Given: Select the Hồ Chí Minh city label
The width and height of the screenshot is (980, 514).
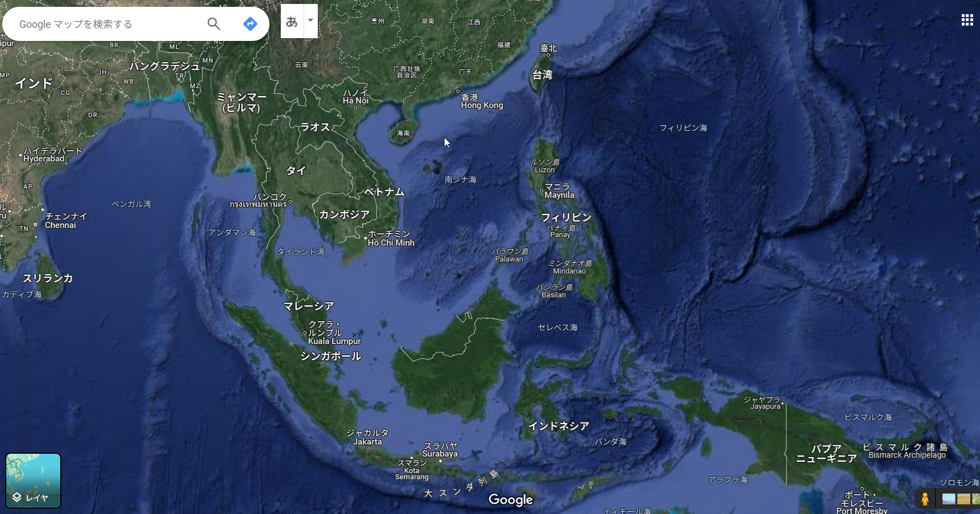Looking at the screenshot, I should 391,243.
